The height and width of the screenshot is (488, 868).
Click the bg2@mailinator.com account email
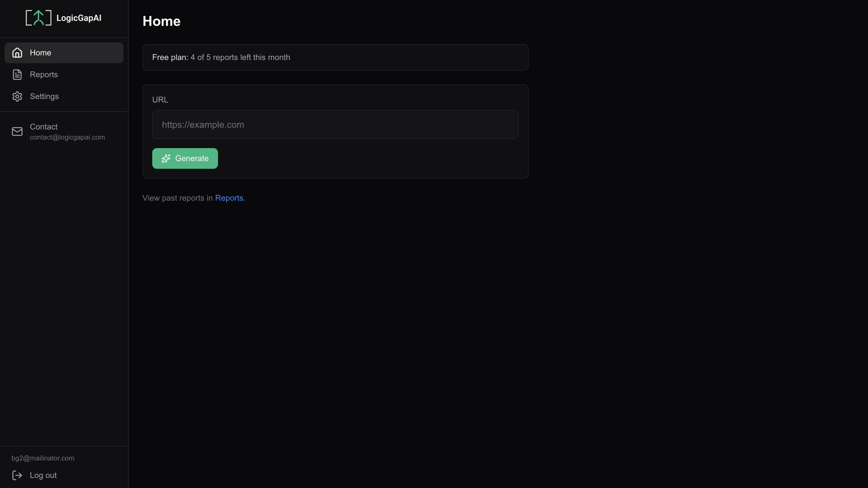(x=43, y=458)
